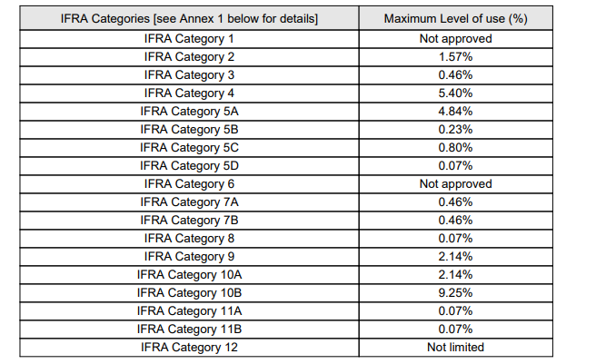Click the IFRA Category 11B label
This screenshot has width=606, height=364.
coord(189,330)
